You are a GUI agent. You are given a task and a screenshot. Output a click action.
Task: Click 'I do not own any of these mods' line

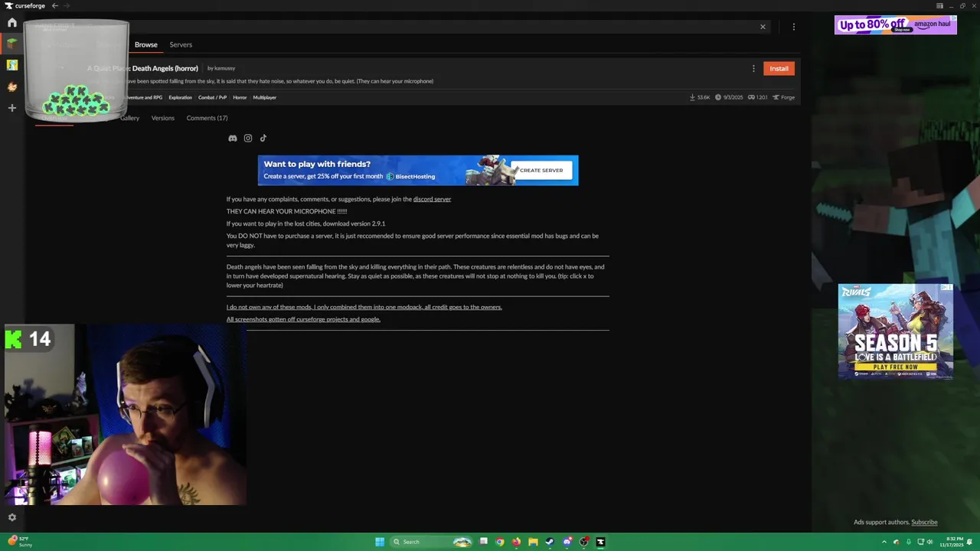tap(364, 307)
